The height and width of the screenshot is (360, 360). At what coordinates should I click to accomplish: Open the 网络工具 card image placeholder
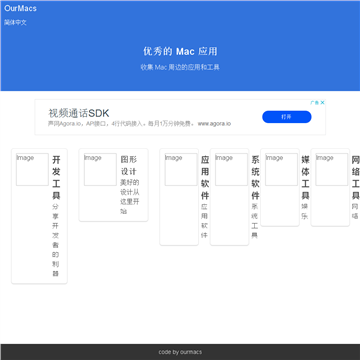(332, 169)
